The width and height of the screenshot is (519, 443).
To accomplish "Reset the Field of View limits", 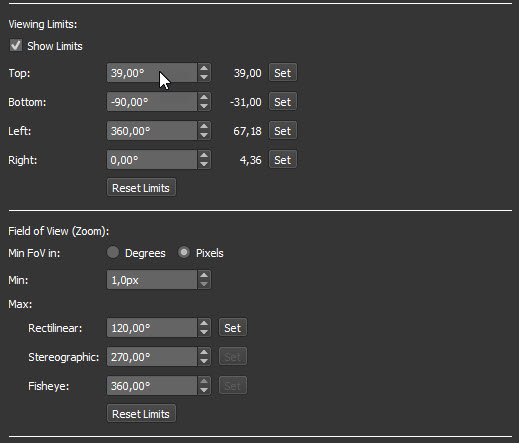I will tap(141, 414).
